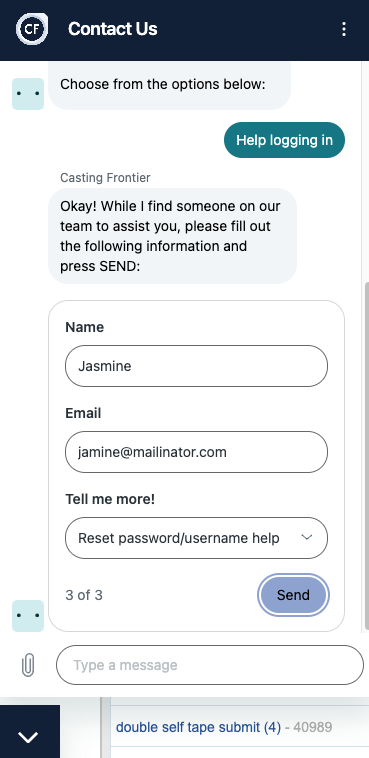Image resolution: width=369 pixels, height=758 pixels.
Task: Click the Contact Us header title
Action: point(113,29)
